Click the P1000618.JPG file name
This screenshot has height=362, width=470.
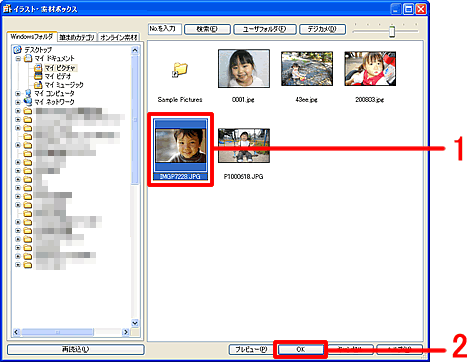tap(243, 177)
